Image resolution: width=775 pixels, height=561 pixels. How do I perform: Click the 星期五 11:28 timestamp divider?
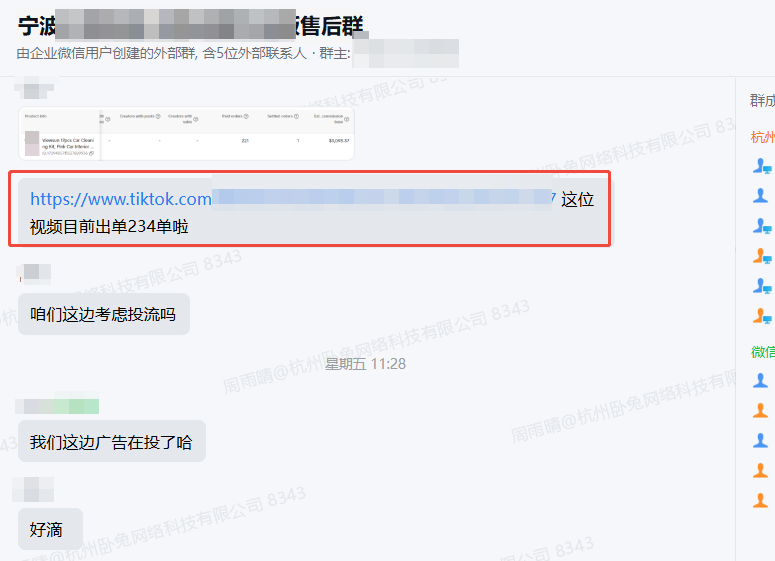click(x=365, y=364)
